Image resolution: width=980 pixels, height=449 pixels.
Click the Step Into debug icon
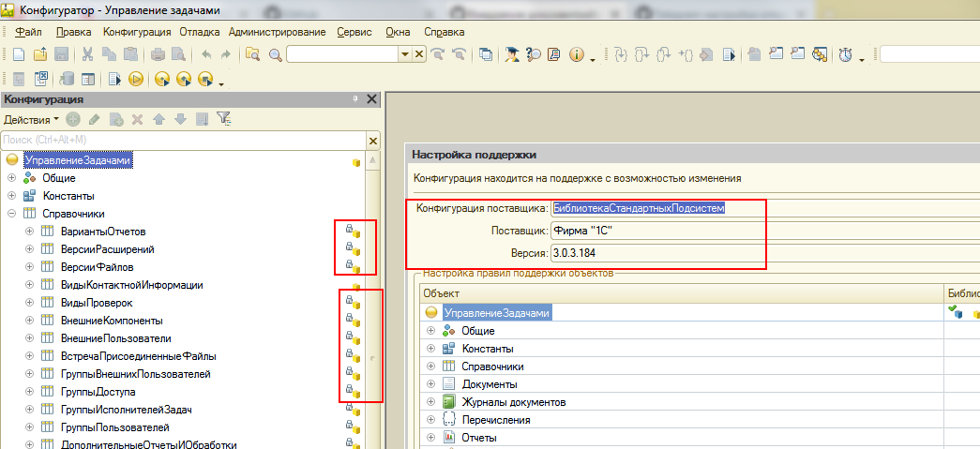[x=621, y=55]
